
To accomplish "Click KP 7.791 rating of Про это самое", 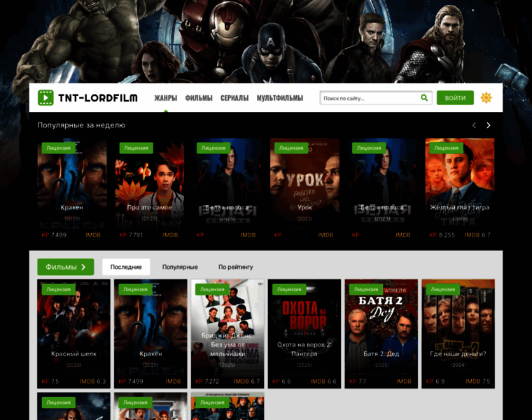I will tap(131, 234).
